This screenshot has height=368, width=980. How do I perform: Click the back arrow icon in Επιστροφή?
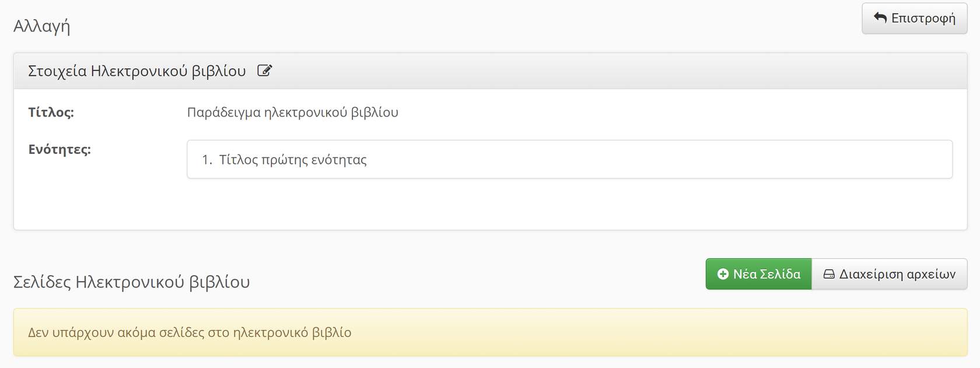pyautogui.click(x=880, y=18)
